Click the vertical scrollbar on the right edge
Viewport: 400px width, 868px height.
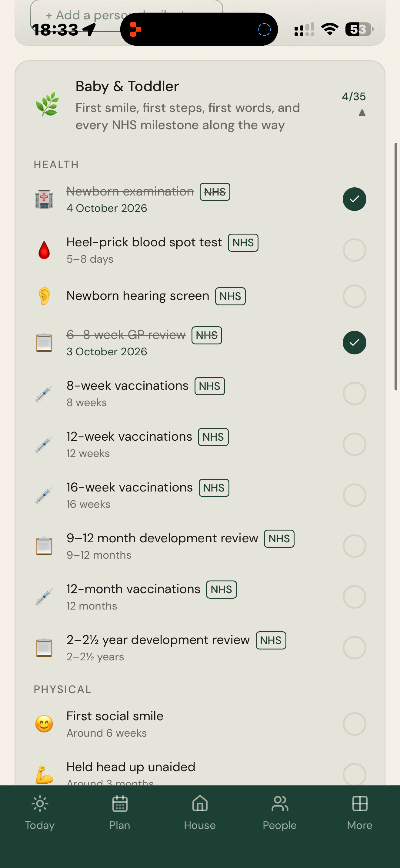[x=396, y=267]
